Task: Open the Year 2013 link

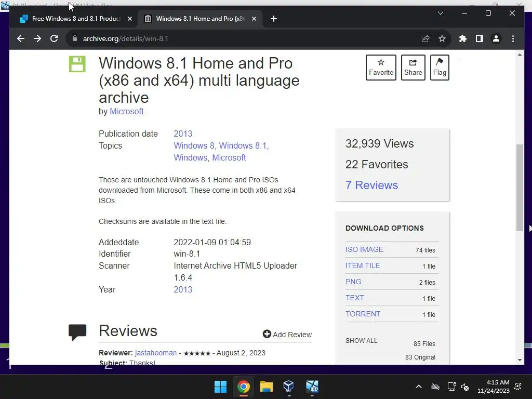Action: pyautogui.click(x=183, y=289)
